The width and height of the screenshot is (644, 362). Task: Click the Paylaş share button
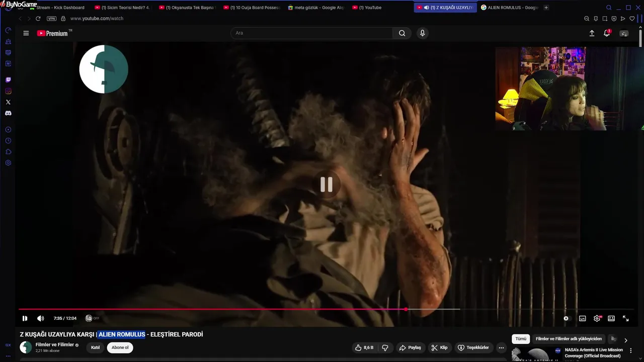(410, 347)
